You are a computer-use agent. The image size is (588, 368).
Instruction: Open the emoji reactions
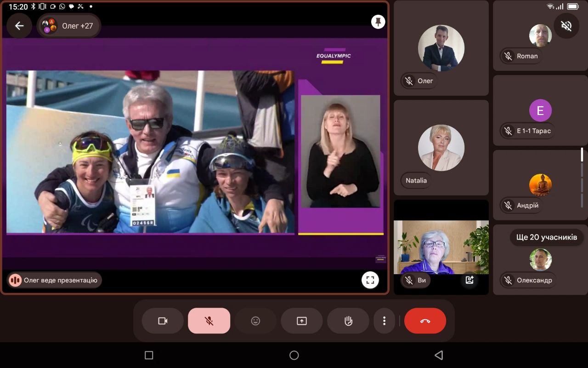point(255,321)
